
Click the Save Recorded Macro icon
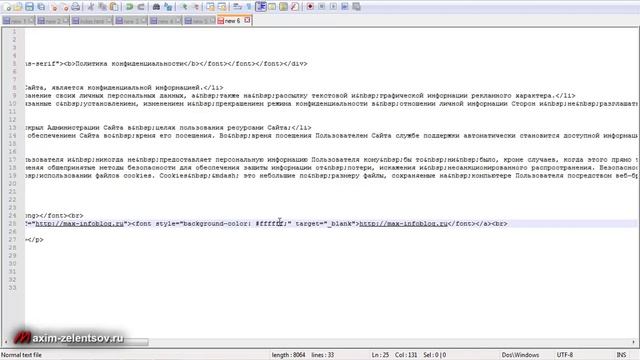(x=356, y=7)
